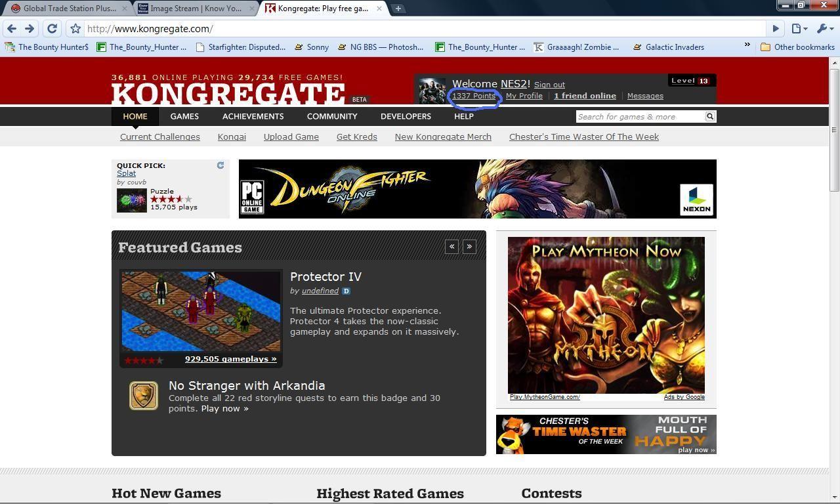Open the Achievements navigation menu item
840x504 pixels.
click(253, 116)
